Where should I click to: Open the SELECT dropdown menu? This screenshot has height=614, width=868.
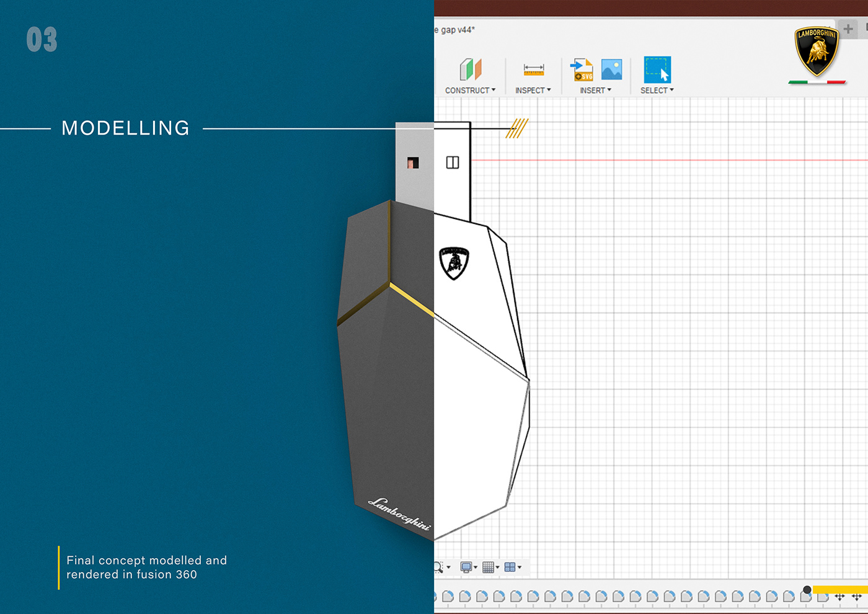click(657, 91)
